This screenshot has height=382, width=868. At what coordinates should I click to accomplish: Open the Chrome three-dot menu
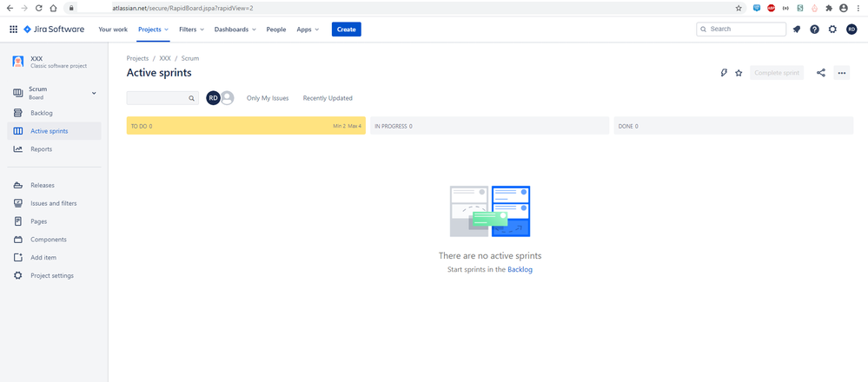click(x=858, y=9)
